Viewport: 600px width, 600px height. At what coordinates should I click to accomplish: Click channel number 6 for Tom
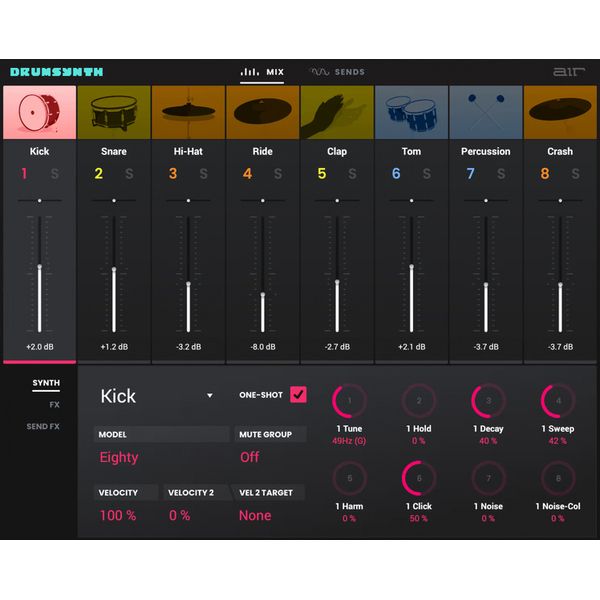(396, 174)
